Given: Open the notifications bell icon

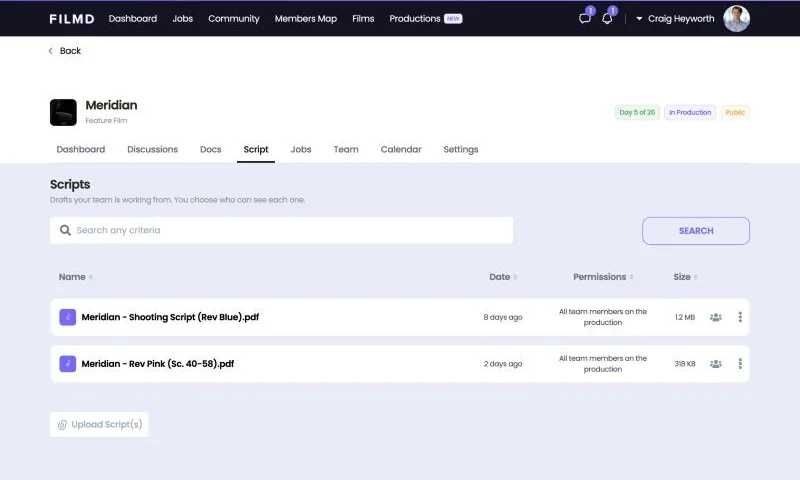Looking at the screenshot, I should click(607, 19).
